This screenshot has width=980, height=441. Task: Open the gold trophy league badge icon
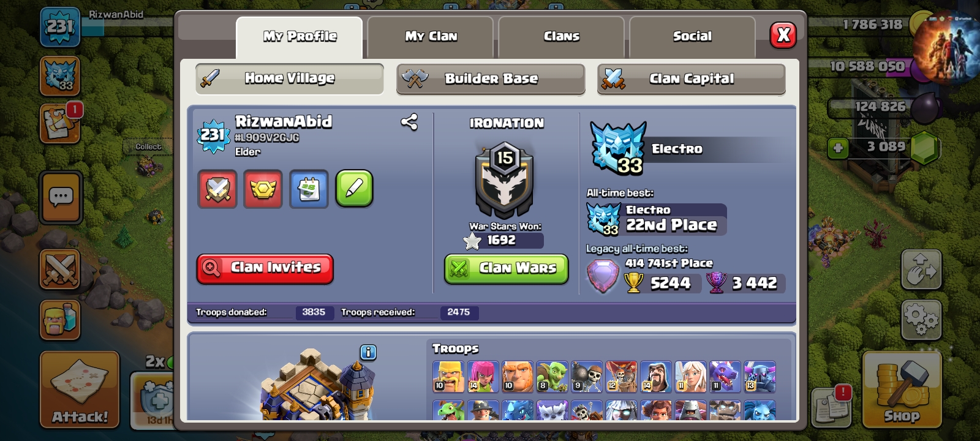pyautogui.click(x=263, y=189)
